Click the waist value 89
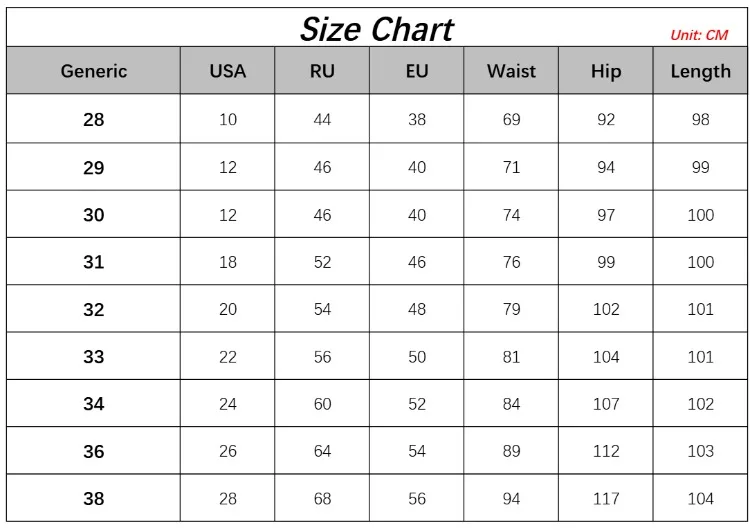Viewport: 750px width, 530px height. click(511, 451)
